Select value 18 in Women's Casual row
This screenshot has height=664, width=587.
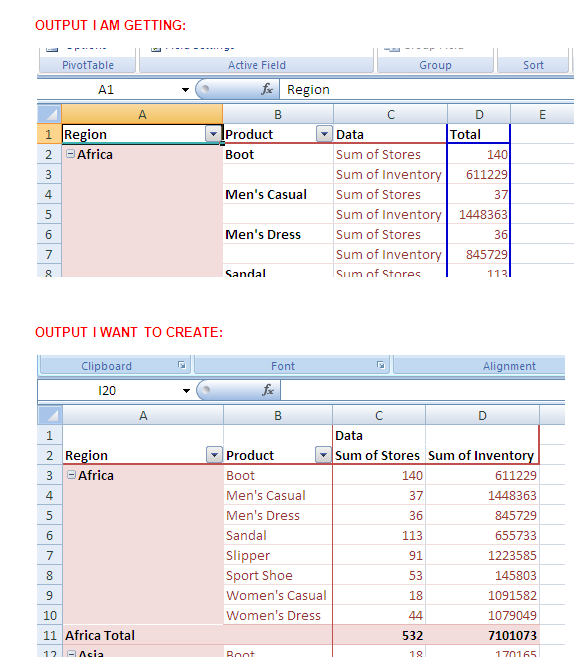tap(379, 595)
